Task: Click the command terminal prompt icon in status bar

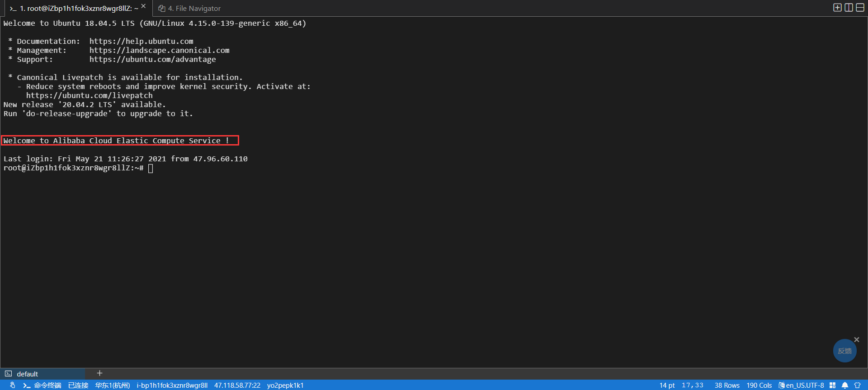Action: point(27,385)
